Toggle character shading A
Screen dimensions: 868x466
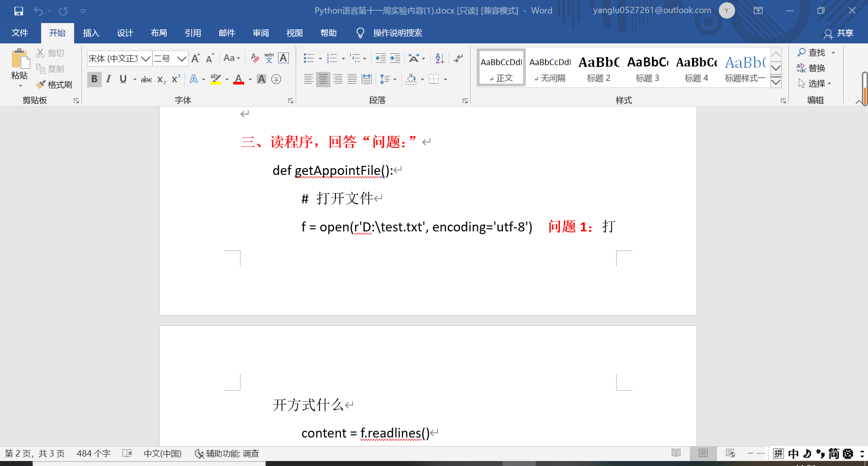pos(261,79)
